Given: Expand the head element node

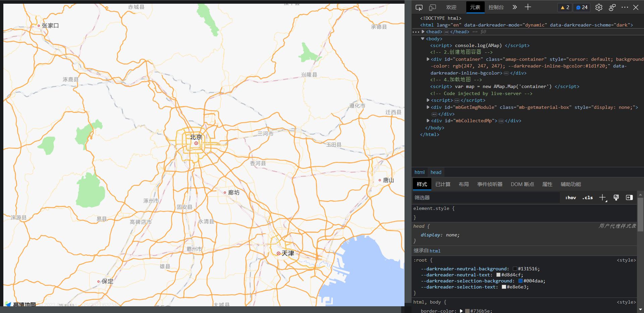Looking at the screenshot, I should tap(423, 32).
